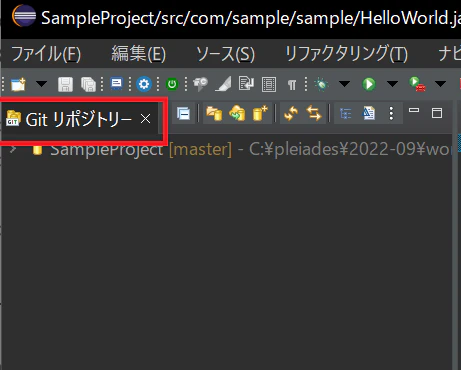The image size is (461, 370).
Task: Toggle show whitespace characters pilcrow icon
Action: click(x=292, y=85)
